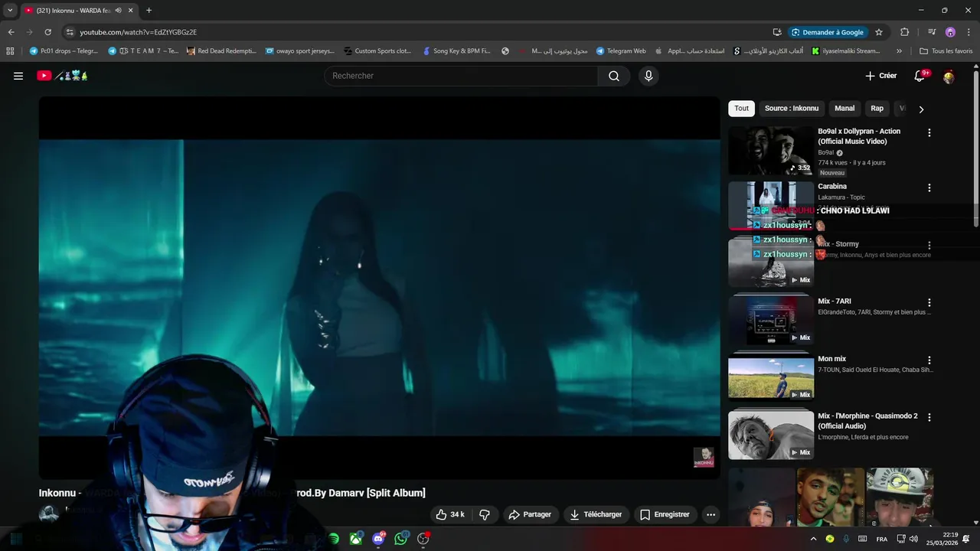Show more bookmarks with chevron
The width and height of the screenshot is (980, 551).
(x=899, y=51)
